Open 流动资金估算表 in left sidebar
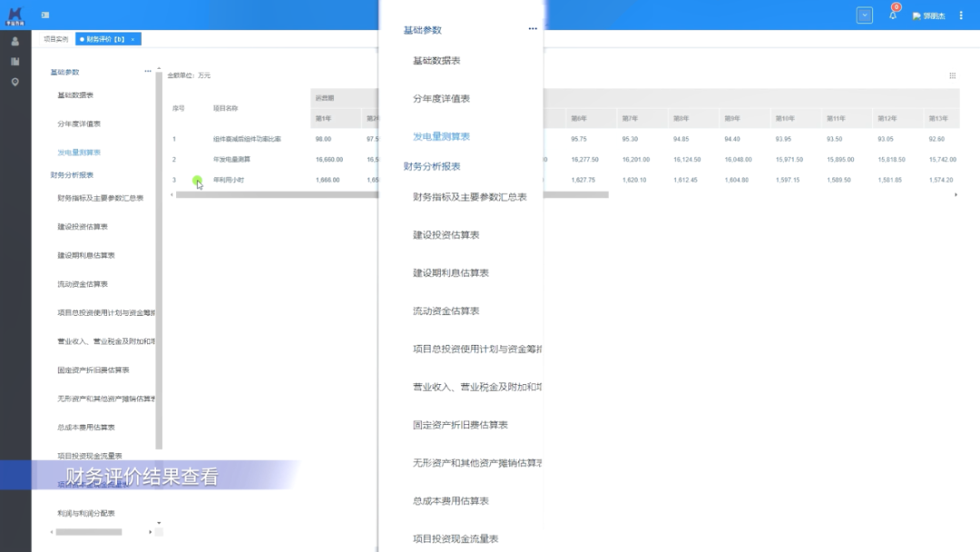Screen dimensions: 980x552 pos(83,284)
